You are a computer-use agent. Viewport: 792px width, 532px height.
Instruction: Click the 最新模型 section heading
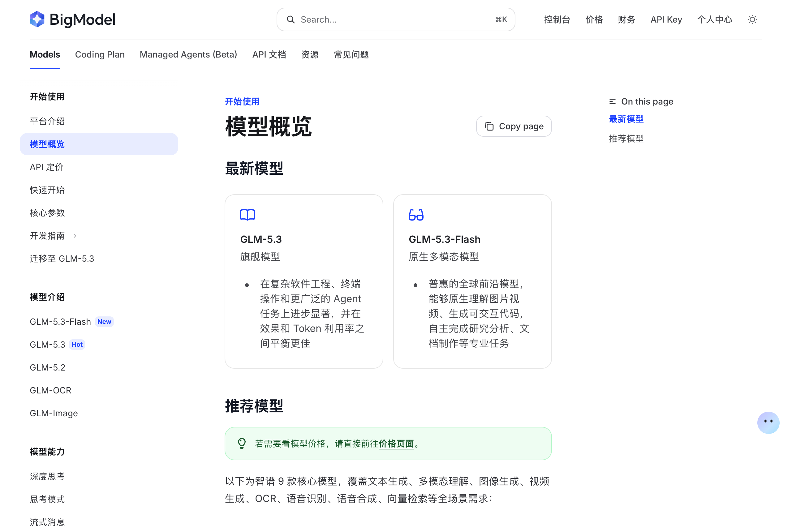click(x=254, y=169)
